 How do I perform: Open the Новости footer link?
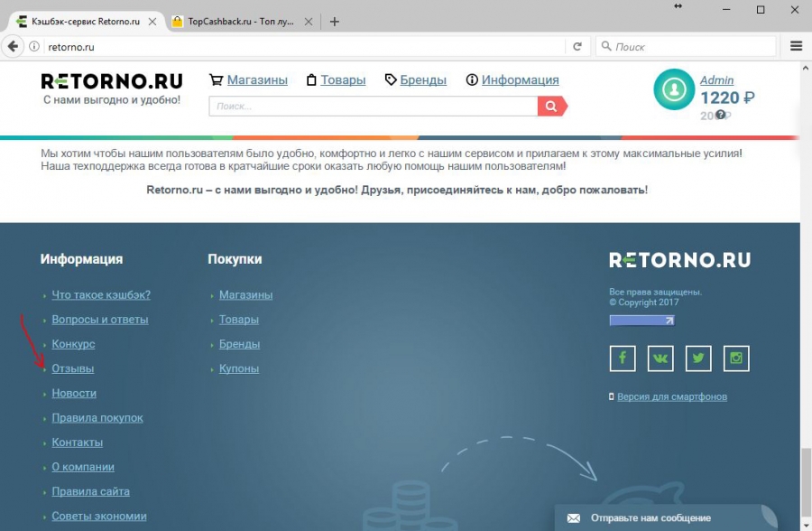pos(74,393)
